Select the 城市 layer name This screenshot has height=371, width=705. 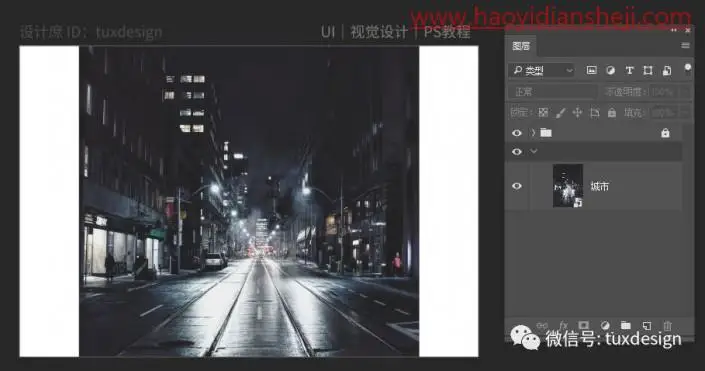tap(599, 186)
